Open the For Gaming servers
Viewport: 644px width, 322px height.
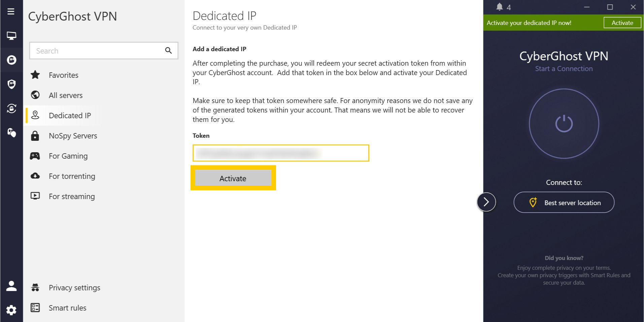point(68,156)
